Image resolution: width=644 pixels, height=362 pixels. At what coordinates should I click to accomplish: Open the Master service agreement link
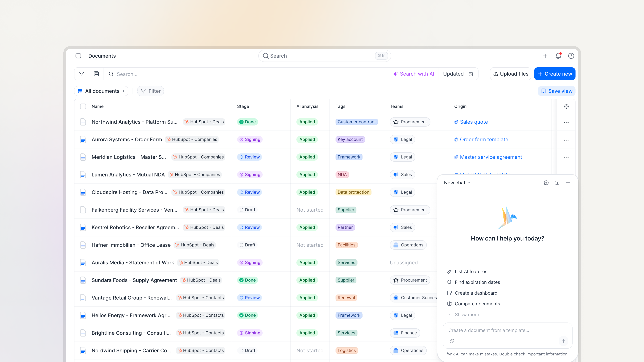(x=488, y=157)
